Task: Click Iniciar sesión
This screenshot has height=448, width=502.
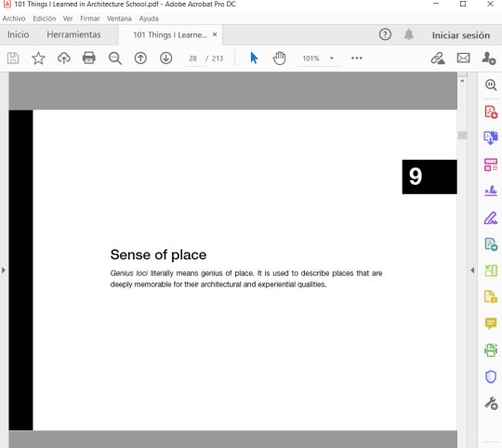Action: (x=461, y=35)
